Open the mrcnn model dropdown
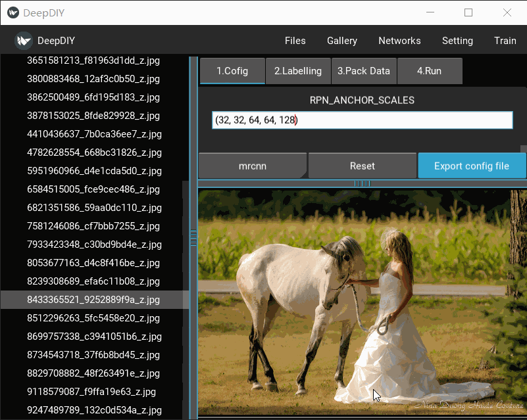 253,166
